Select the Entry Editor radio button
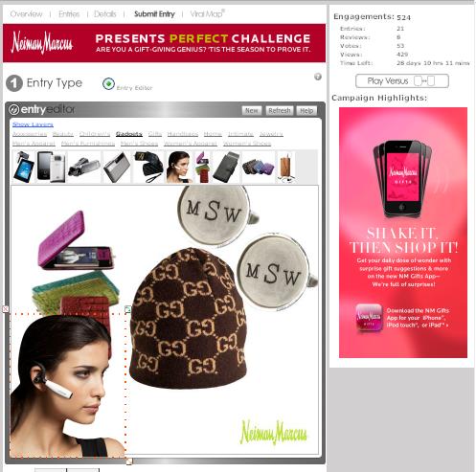This screenshot has height=472, width=476. click(x=108, y=84)
